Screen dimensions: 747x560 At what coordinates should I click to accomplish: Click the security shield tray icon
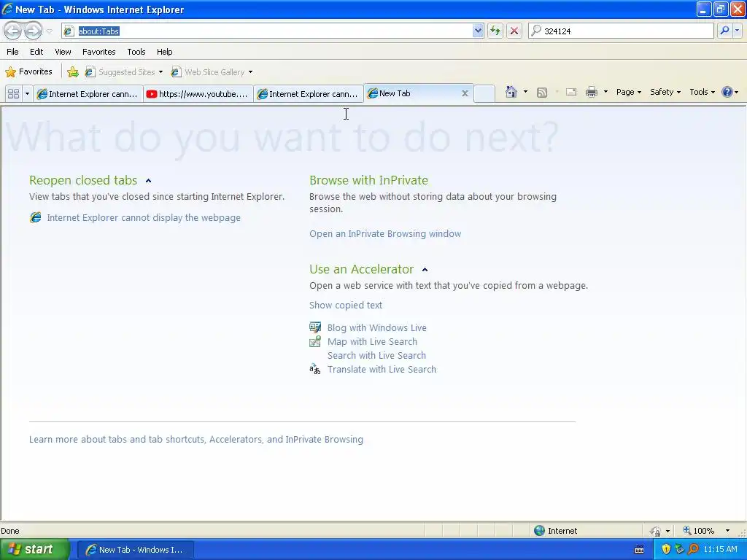pos(666,549)
